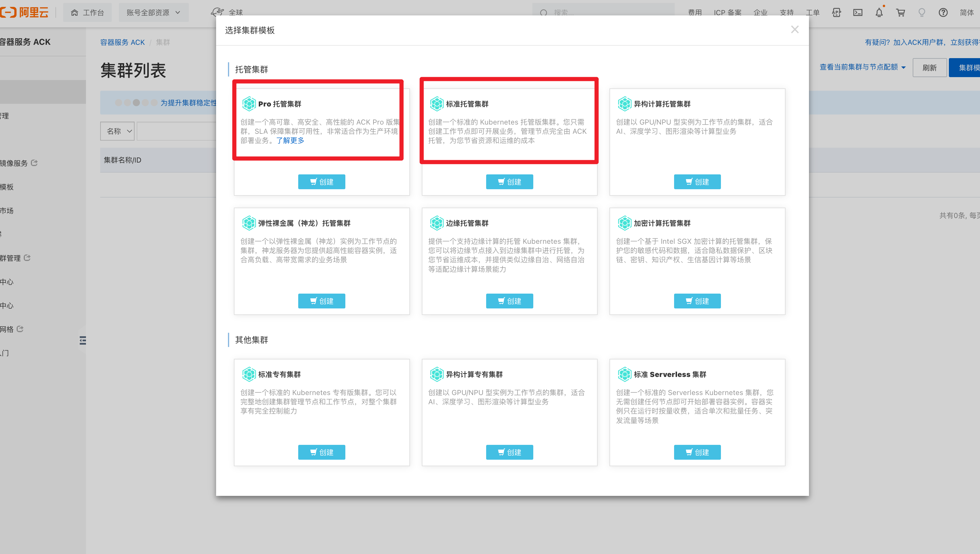980x554 pixels.
Task: Click 创建 under 标准 Serverless 集群
Action: point(697,452)
